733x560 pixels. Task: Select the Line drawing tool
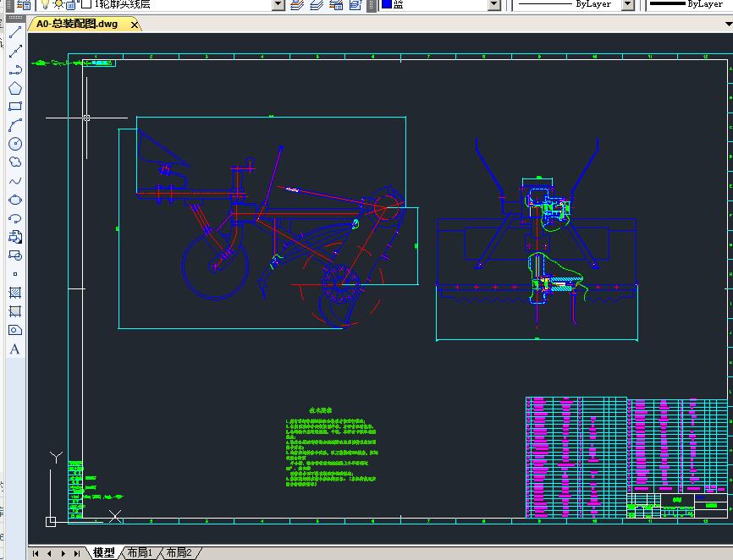14,33
